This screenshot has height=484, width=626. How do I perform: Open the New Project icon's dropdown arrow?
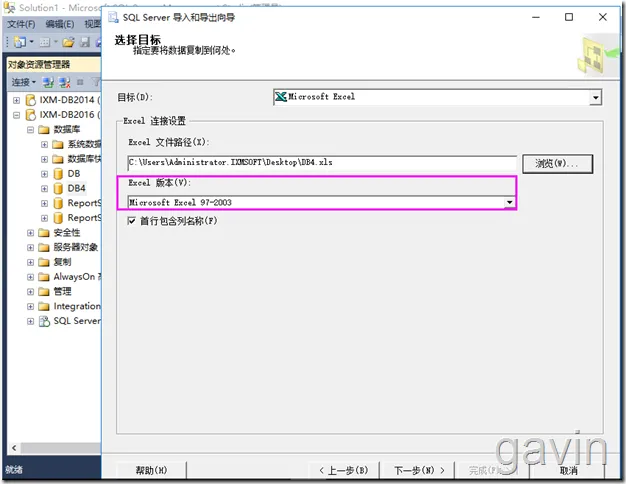click(31, 42)
